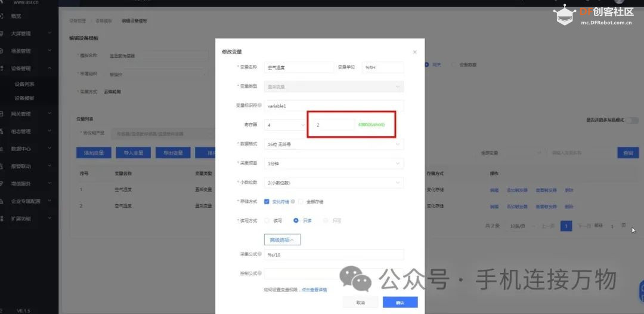Image resolution: width=644 pixels, height=314 pixels.
Task: Open 设备模板 in the sidebar
Action: (24, 98)
